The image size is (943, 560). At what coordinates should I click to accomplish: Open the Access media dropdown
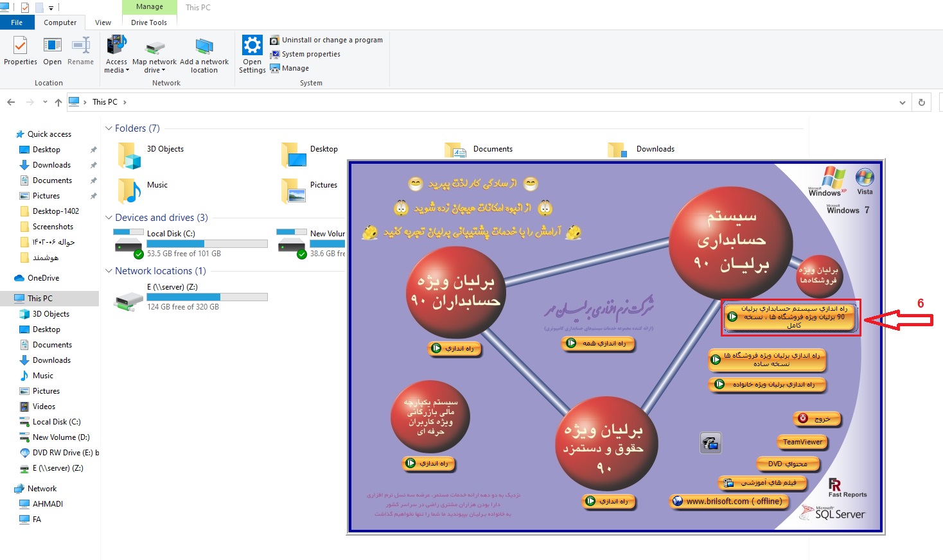116,54
